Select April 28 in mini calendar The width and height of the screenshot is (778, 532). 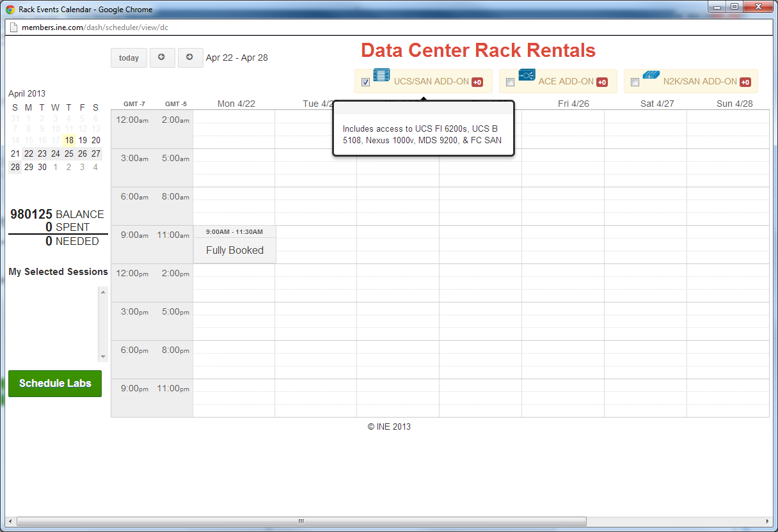[15, 167]
